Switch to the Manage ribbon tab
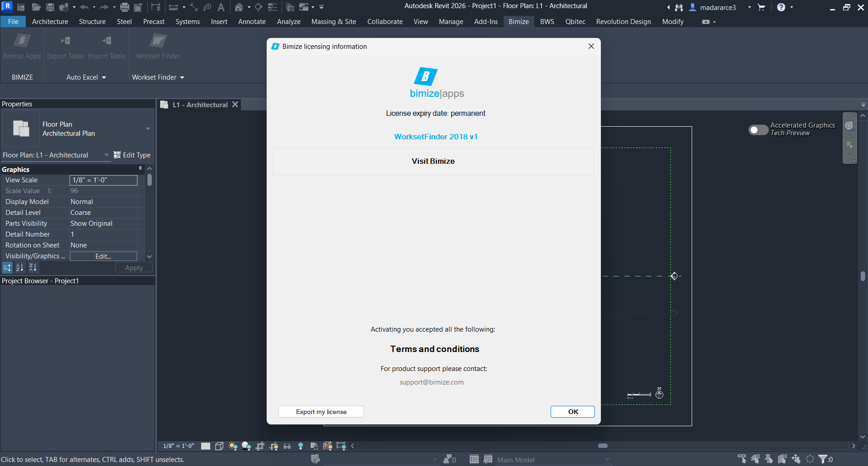The height and width of the screenshot is (466, 868). tap(451, 22)
